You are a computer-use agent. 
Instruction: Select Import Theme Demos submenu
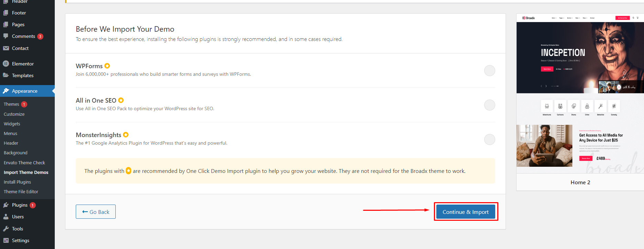pos(26,172)
